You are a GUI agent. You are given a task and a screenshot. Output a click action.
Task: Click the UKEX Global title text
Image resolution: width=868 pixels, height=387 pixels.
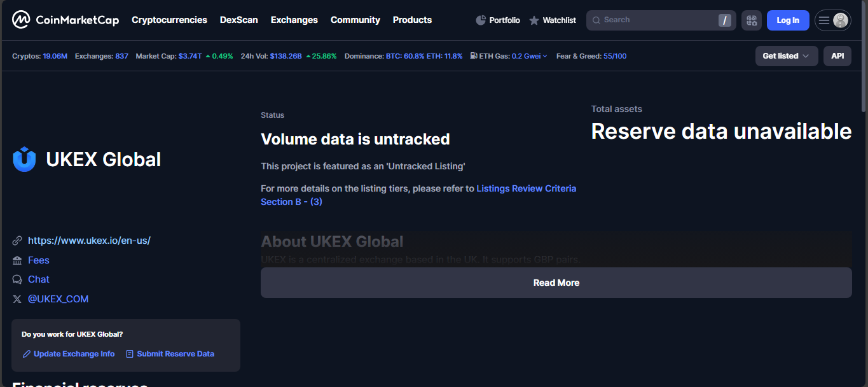(x=104, y=159)
